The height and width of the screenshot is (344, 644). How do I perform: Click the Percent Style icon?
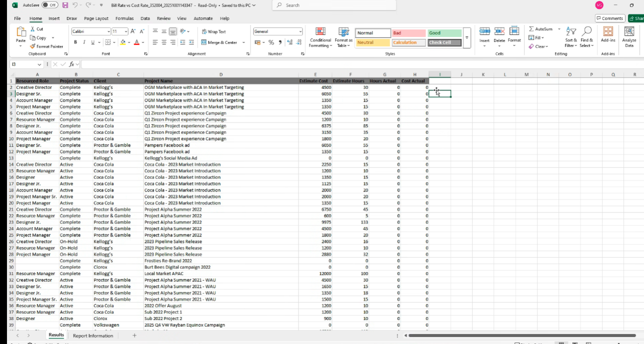pos(271,42)
